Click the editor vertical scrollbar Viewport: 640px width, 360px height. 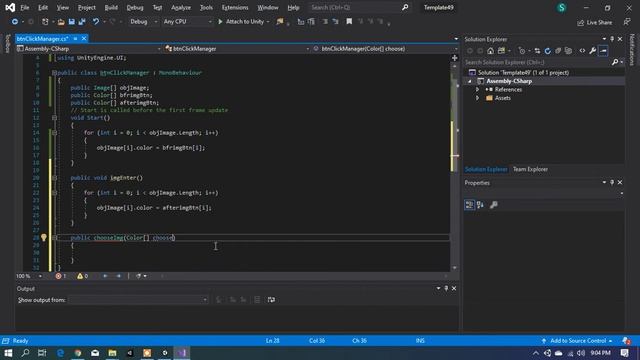pos(454,163)
